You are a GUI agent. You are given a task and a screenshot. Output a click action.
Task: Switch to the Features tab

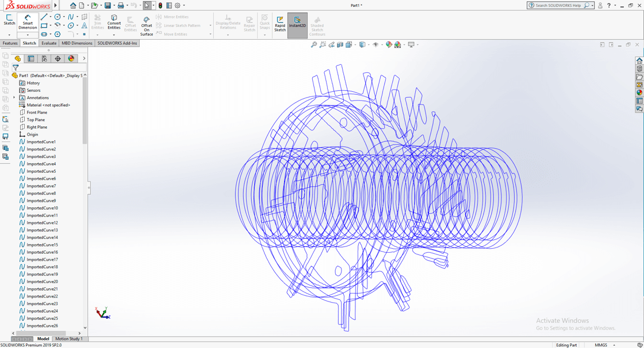click(10, 43)
